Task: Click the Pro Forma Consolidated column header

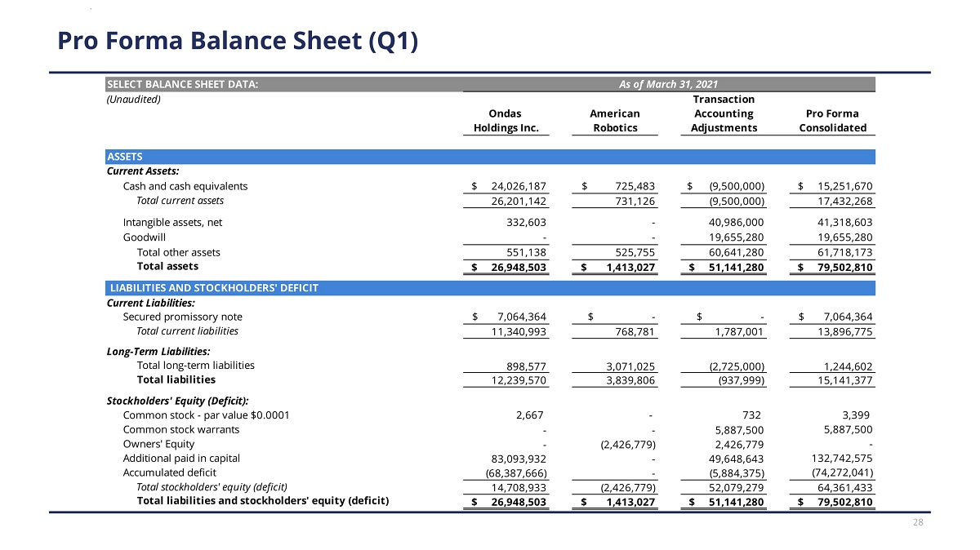Action: pyautogui.click(x=832, y=121)
